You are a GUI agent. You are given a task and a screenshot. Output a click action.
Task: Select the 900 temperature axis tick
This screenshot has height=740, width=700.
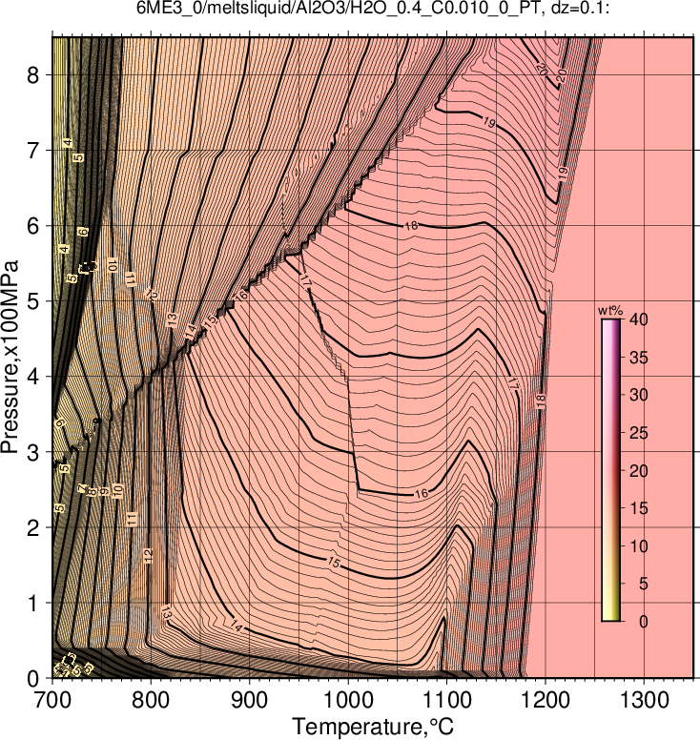(x=249, y=700)
